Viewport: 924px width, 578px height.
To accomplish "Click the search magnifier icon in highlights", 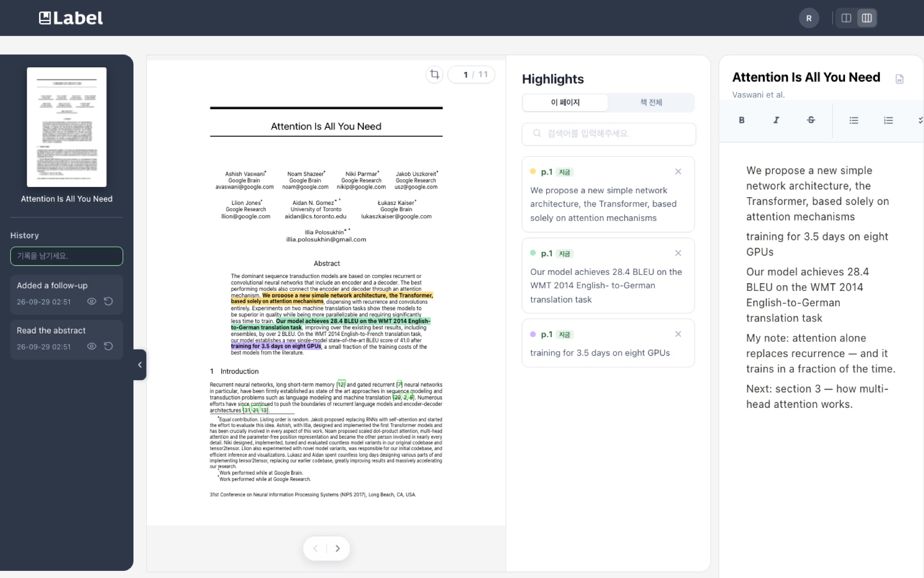I will (x=537, y=133).
